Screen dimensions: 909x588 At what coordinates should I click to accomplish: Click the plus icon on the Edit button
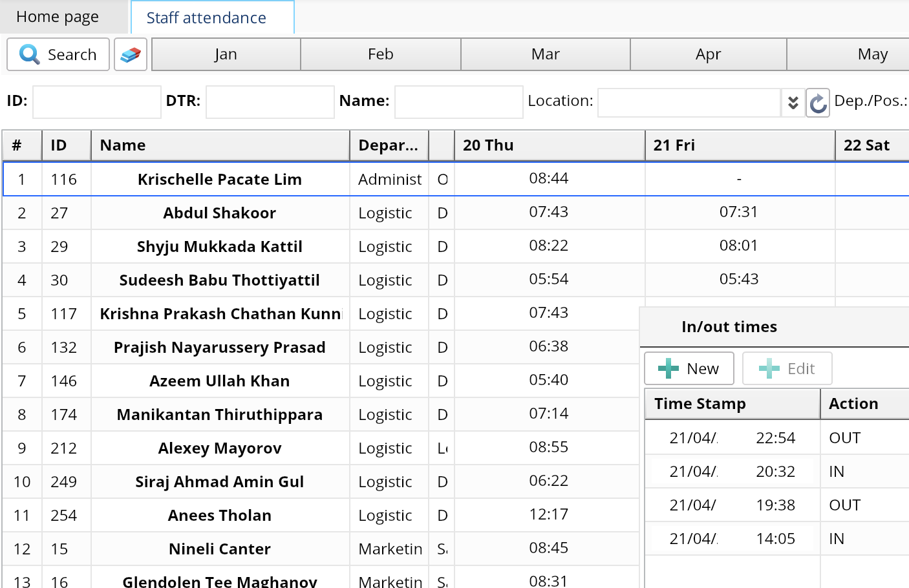[770, 368]
